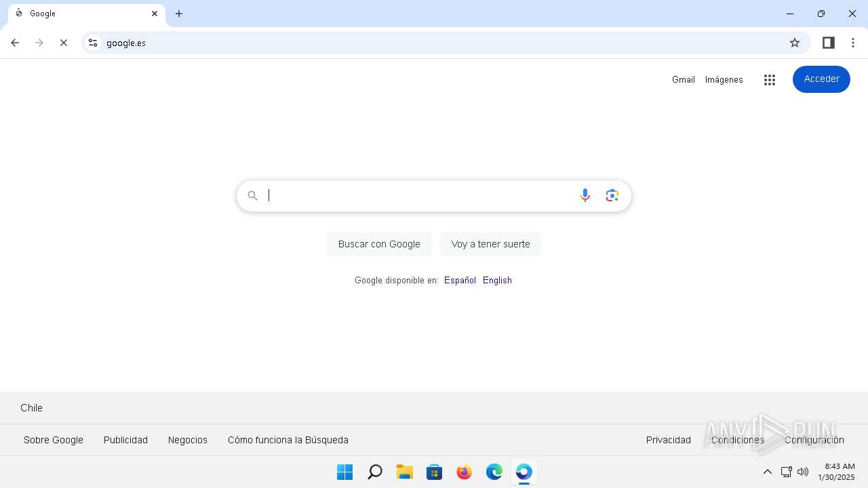The width and height of the screenshot is (868, 488).
Task: Open the Google apps grid
Action: click(769, 79)
